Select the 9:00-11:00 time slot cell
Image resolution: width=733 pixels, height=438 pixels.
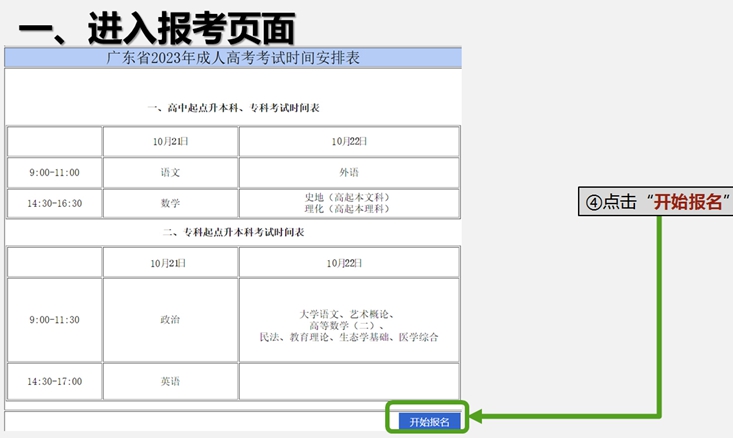click(54, 172)
